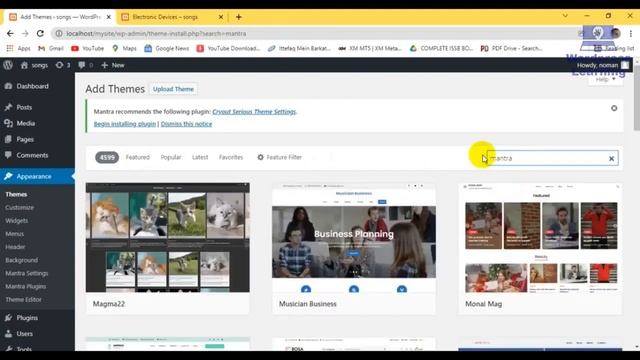
Task: Select Background submenu item
Action: 22,260
